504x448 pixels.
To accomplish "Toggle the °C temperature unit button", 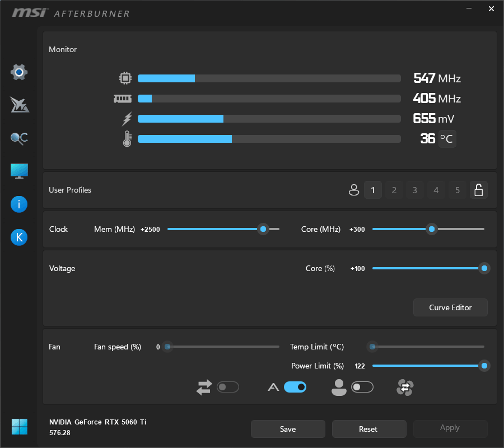I will point(447,139).
